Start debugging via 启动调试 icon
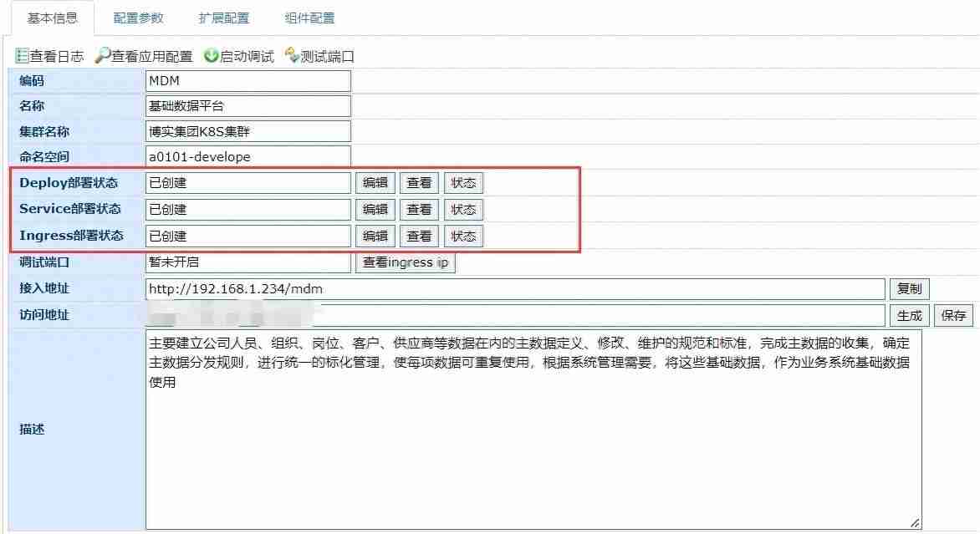Image resolution: width=980 pixels, height=534 pixels. pos(212,57)
